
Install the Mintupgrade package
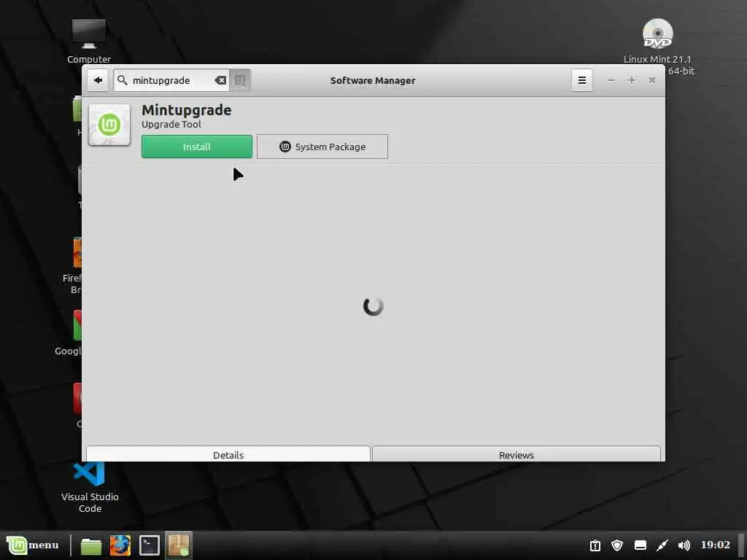(x=197, y=147)
